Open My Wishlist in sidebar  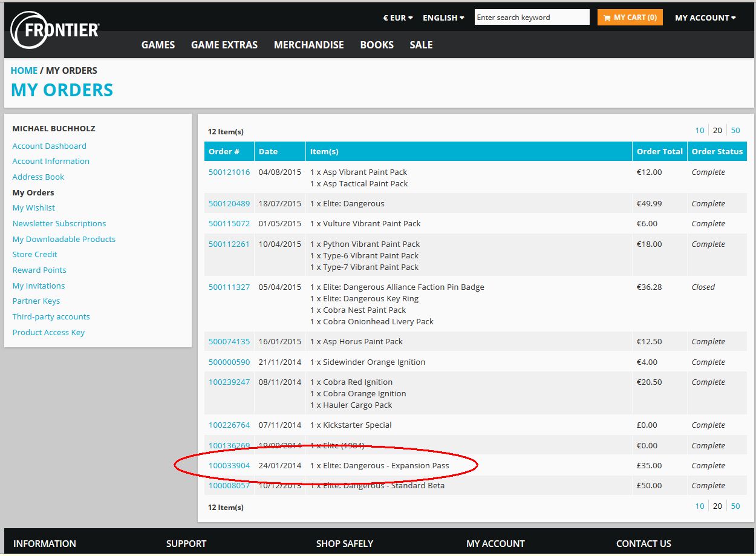pyautogui.click(x=34, y=208)
